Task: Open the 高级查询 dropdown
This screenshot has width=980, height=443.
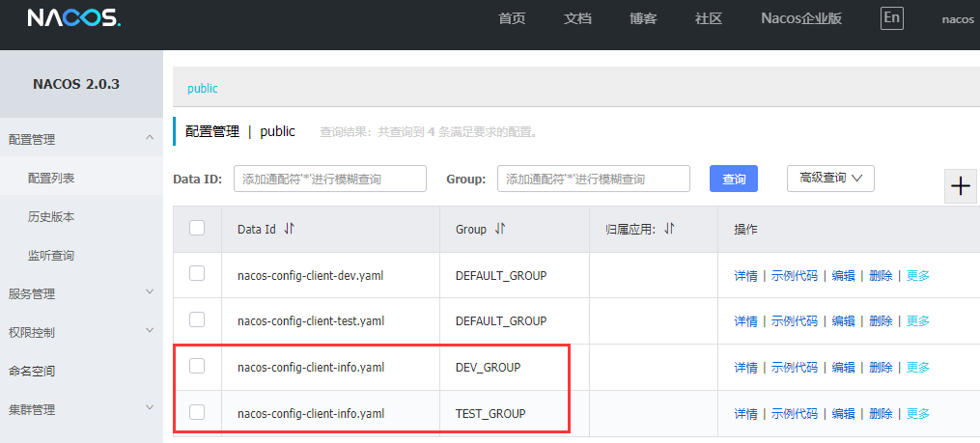Action: point(830,179)
